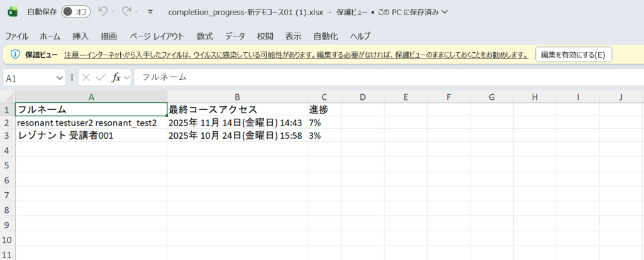Viewport: 644px width, 260px height.
Task: Click the Redo arrow icon
Action: pos(126,12)
